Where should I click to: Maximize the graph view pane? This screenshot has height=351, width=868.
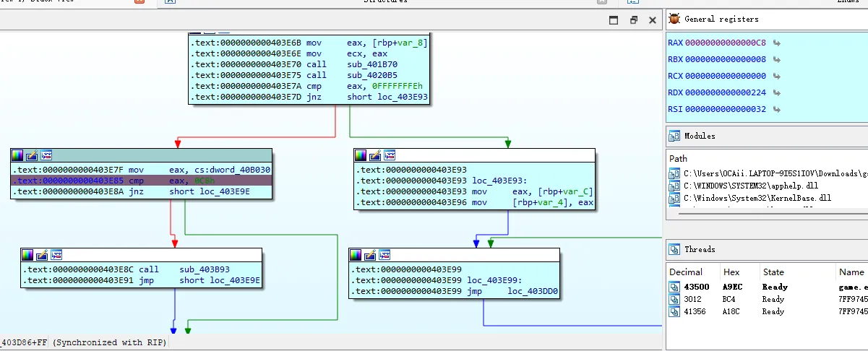coord(614,20)
